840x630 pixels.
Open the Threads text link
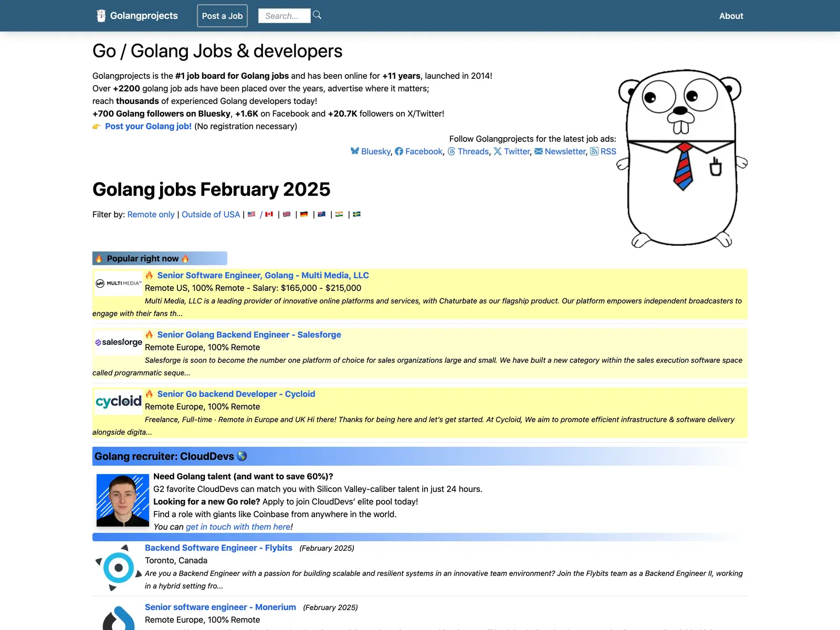[473, 151]
